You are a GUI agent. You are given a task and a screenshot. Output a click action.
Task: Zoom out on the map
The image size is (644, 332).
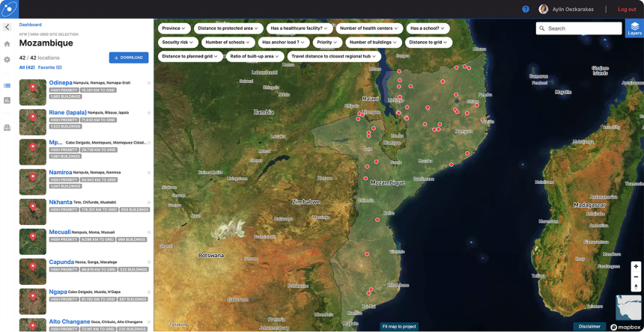pos(636,277)
